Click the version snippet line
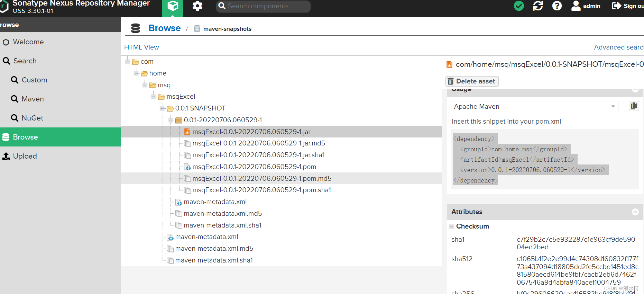This screenshot has width=644, height=294. pos(533,170)
